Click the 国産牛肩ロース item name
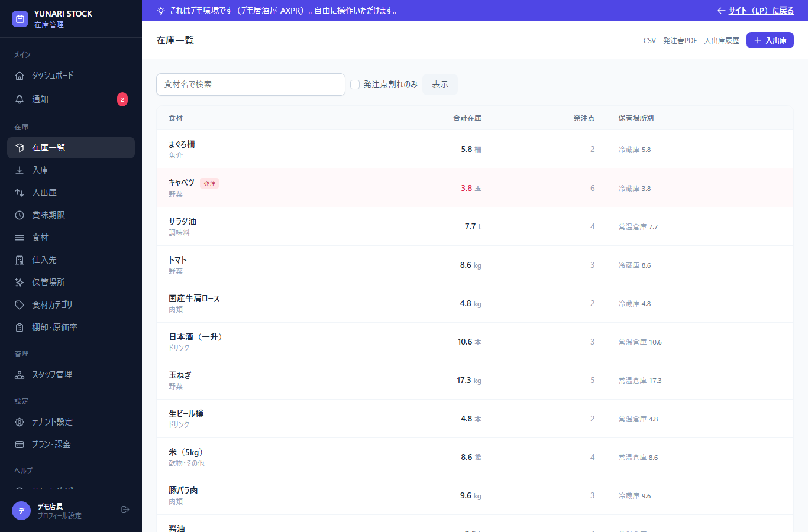 (194, 299)
